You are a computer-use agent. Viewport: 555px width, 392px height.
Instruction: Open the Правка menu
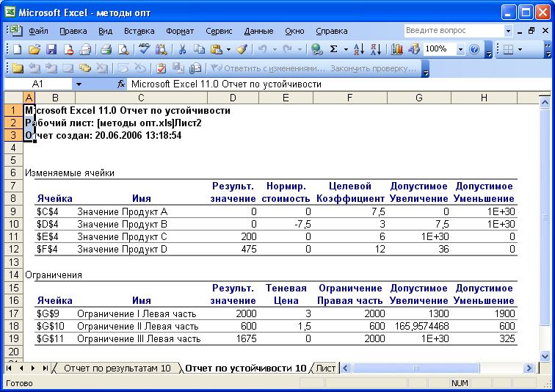(x=73, y=31)
